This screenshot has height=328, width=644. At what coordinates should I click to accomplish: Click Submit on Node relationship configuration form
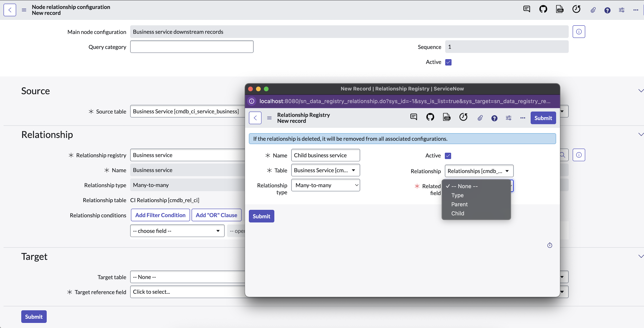click(x=34, y=317)
